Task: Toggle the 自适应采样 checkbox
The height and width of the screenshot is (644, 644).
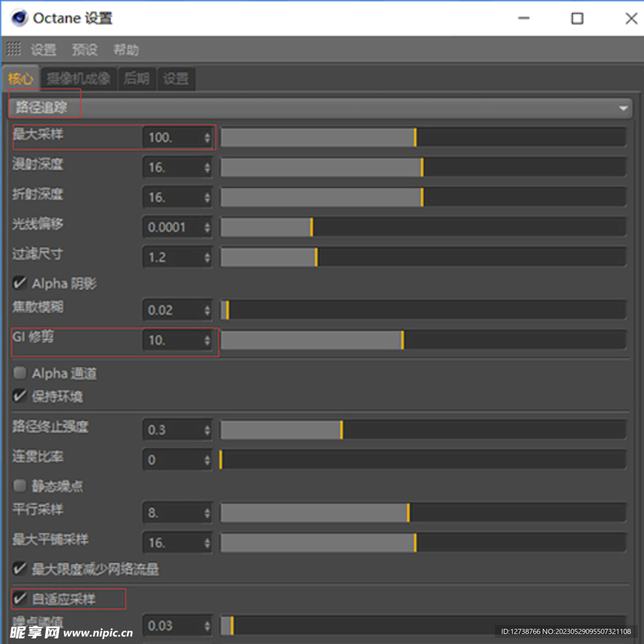Action: 19,599
